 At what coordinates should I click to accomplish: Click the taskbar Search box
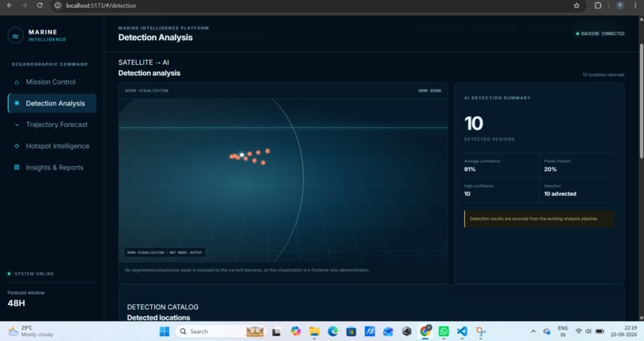[221, 331]
